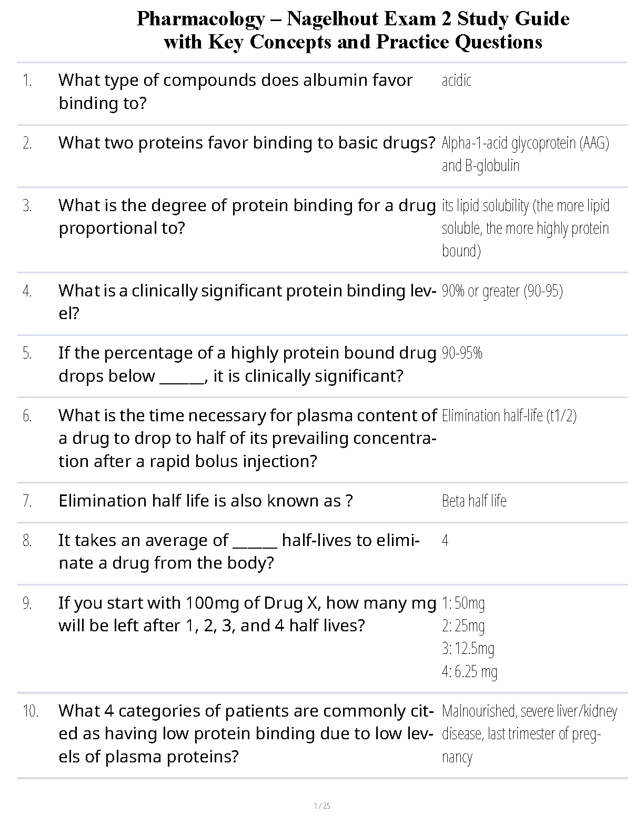The height and width of the screenshot is (834, 644).
Task: Click the "1 / 25" page number
Action: coord(322,806)
